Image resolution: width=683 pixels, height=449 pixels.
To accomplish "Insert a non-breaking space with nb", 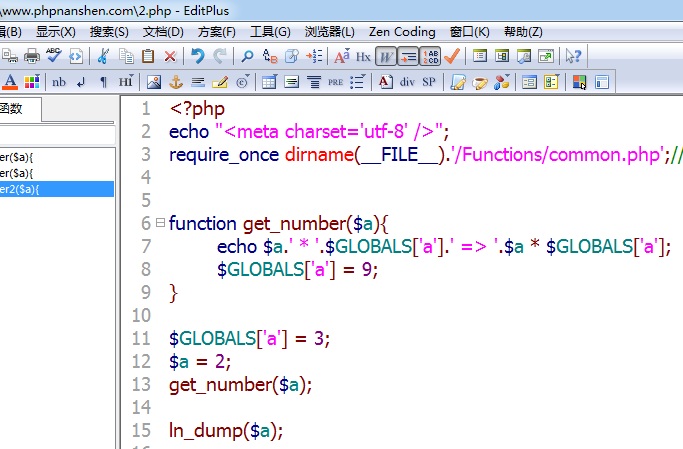I will pyautogui.click(x=59, y=82).
